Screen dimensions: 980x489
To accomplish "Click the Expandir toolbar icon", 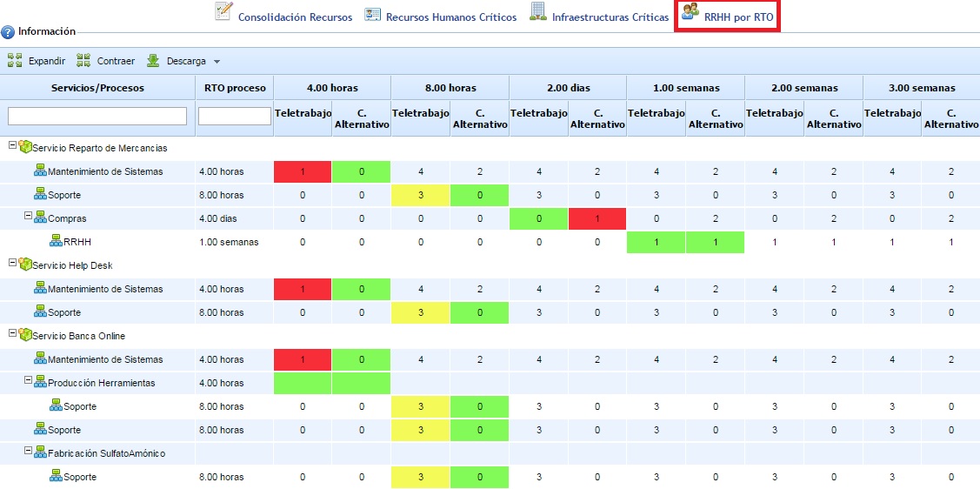I will [x=15, y=61].
